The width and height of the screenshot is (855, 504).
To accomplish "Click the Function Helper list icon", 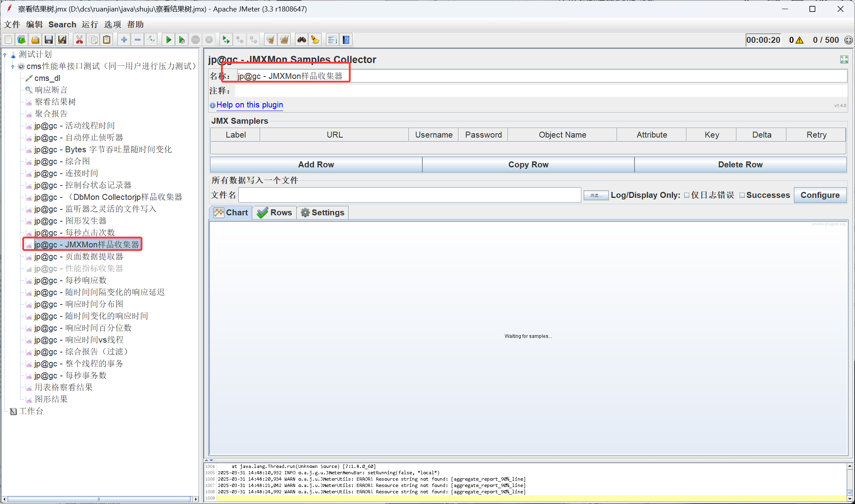I will 332,40.
